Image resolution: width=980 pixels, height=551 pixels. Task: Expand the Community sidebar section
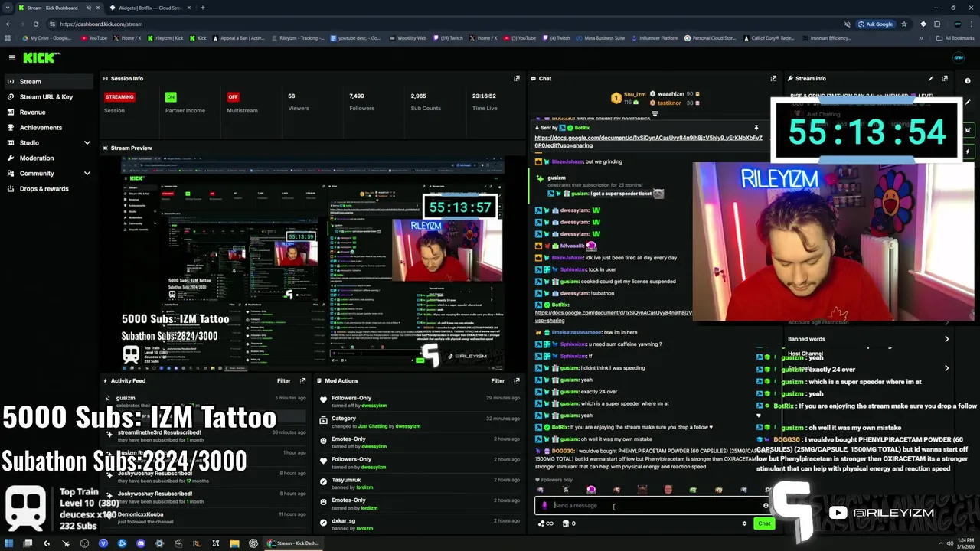[x=87, y=173]
